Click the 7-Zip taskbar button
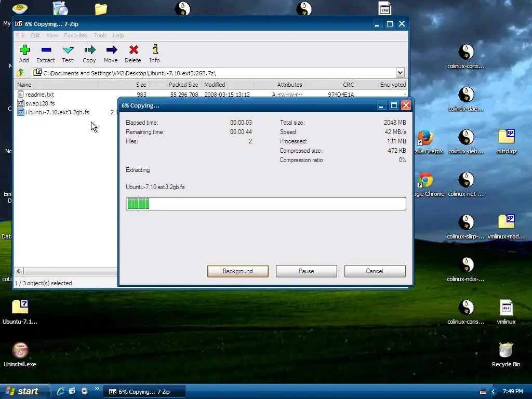The image size is (532, 399). [144, 392]
